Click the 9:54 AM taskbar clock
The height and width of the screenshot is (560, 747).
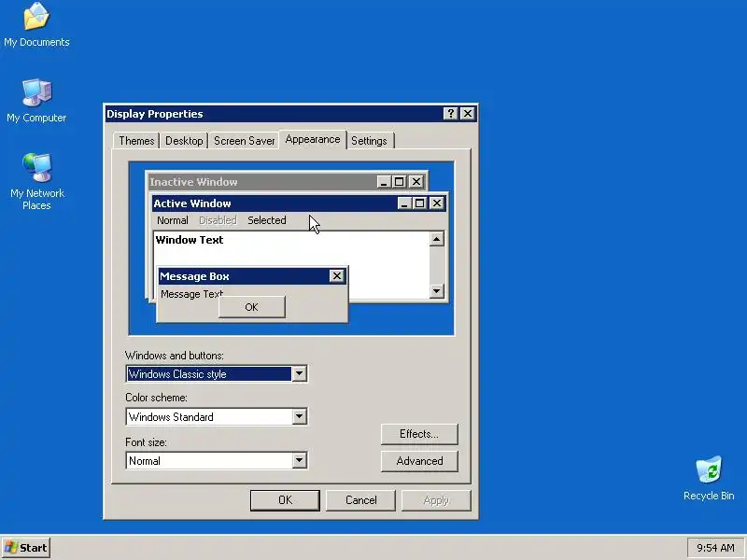click(x=715, y=548)
